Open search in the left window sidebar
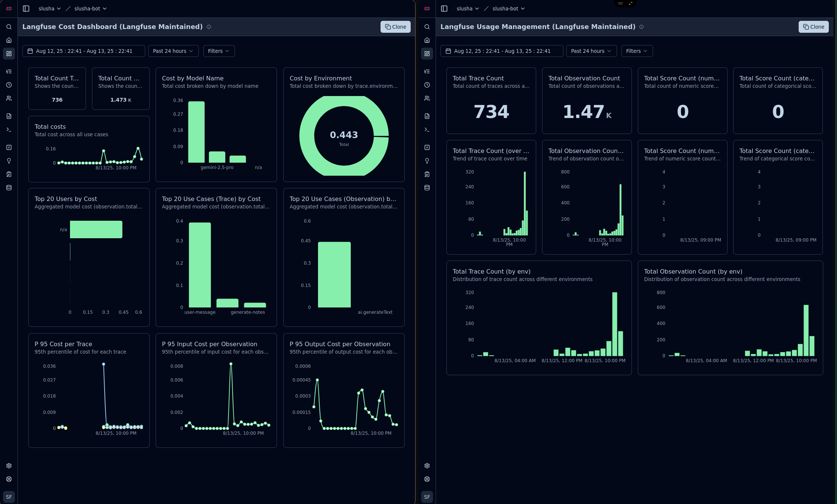This screenshot has height=504, width=837. point(9,27)
